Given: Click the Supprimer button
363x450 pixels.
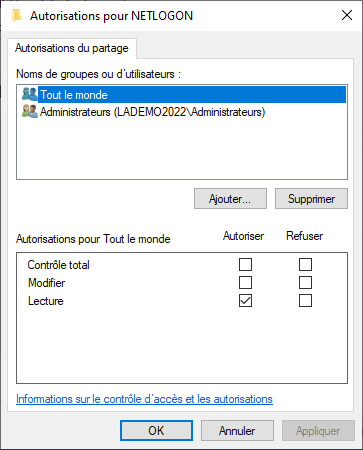Looking at the screenshot, I should pyautogui.click(x=311, y=199).
